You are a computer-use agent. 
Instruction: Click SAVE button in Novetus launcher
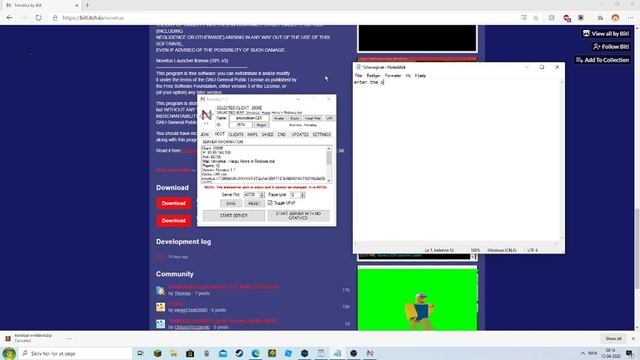[x=231, y=203]
